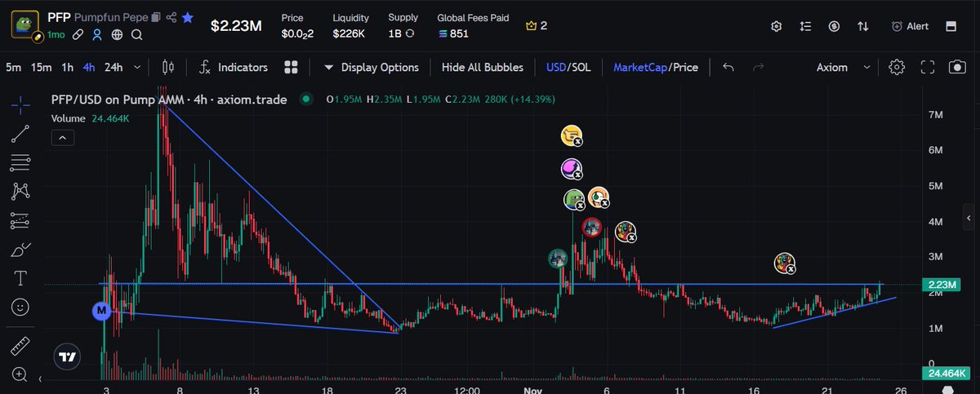Redo the chart action

click(x=758, y=67)
